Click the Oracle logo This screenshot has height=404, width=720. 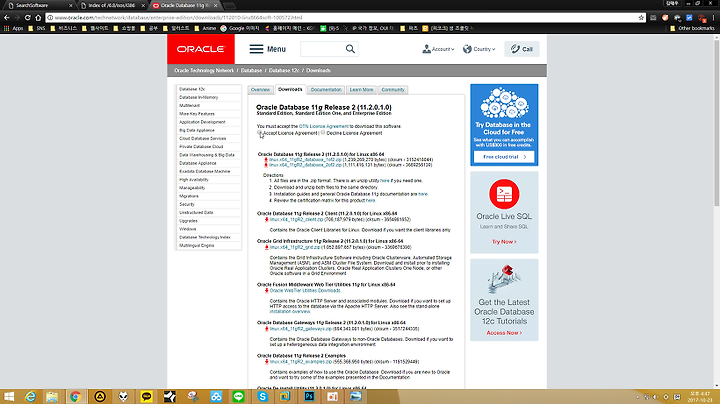201,49
